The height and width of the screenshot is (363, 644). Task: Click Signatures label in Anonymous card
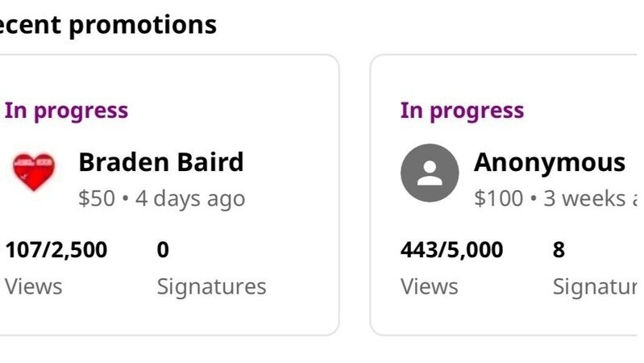(595, 286)
